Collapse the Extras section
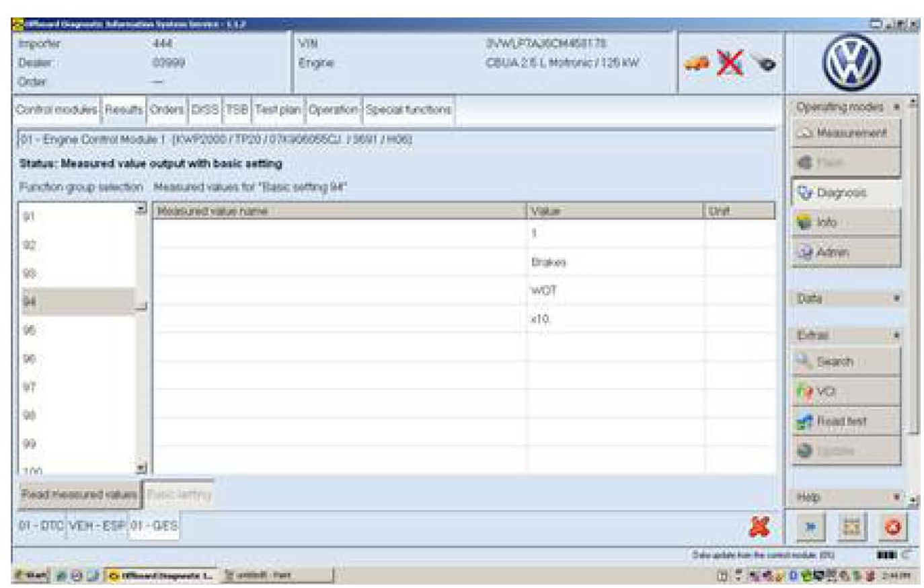 pyautogui.click(x=896, y=335)
